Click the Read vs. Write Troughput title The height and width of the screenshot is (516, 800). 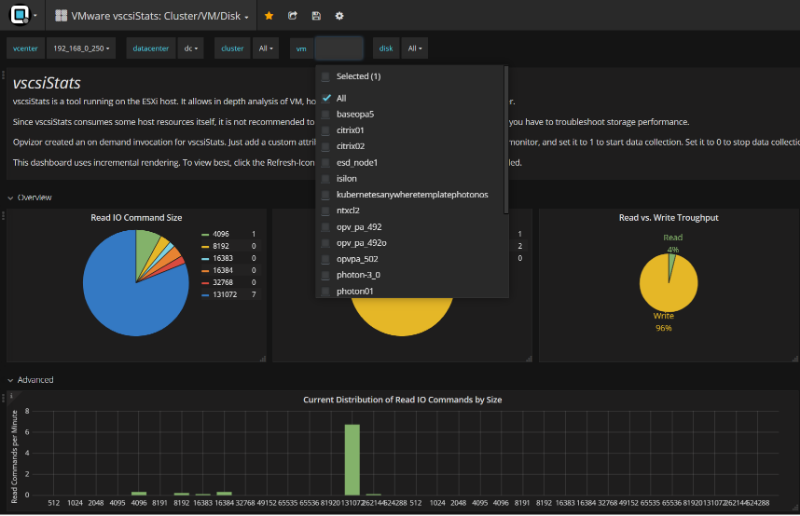coord(668,218)
